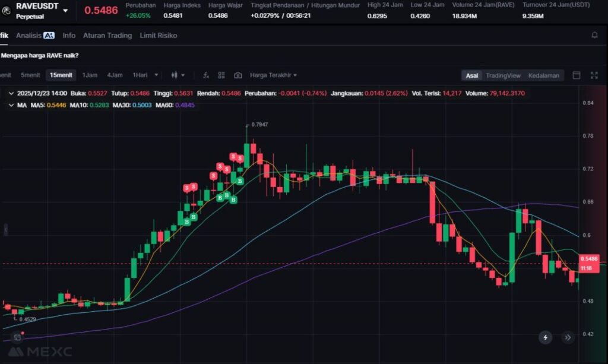Toggle fullscreen chart mode icon
The height and width of the screenshot is (364, 608).
[594, 75]
